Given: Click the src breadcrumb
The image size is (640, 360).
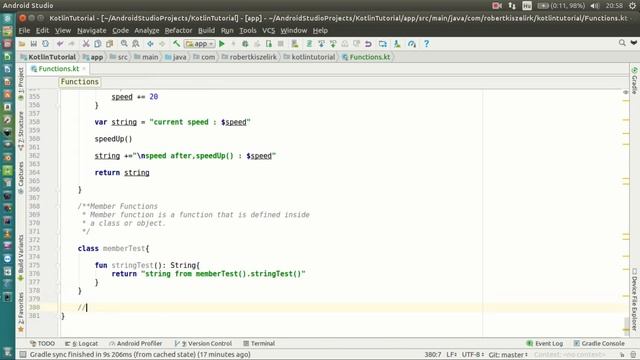Looking at the screenshot, I should [119, 57].
